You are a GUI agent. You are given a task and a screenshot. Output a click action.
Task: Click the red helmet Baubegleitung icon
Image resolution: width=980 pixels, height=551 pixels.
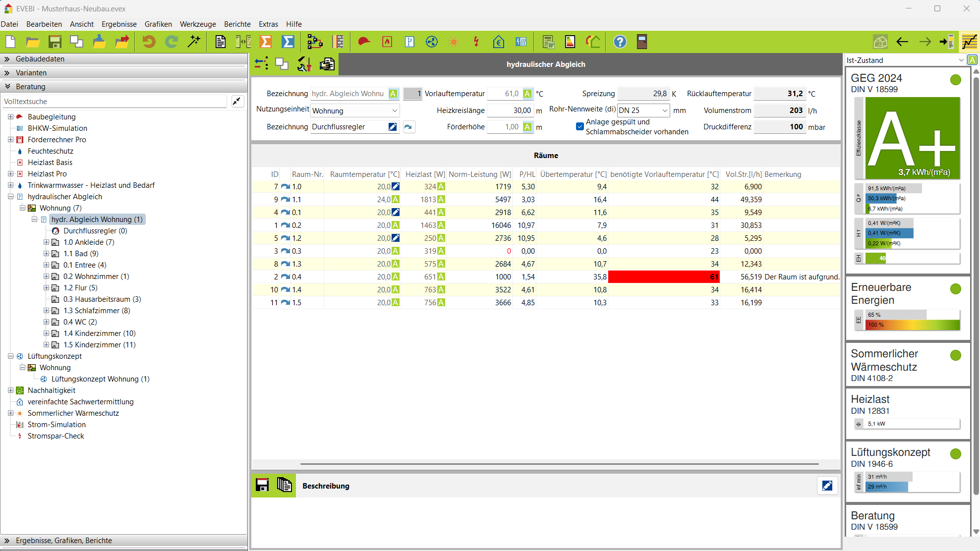coord(364,42)
